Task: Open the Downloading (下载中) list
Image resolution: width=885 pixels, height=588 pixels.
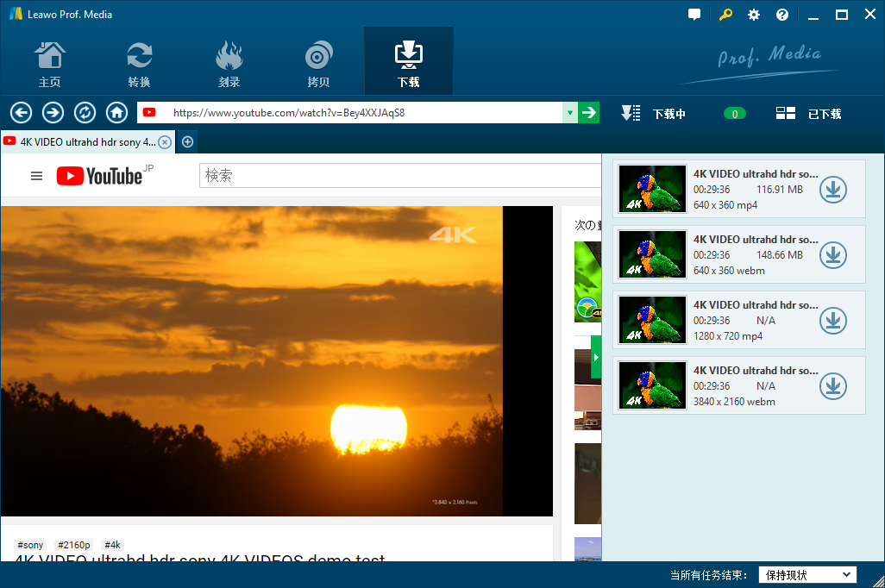Action: pyautogui.click(x=654, y=114)
